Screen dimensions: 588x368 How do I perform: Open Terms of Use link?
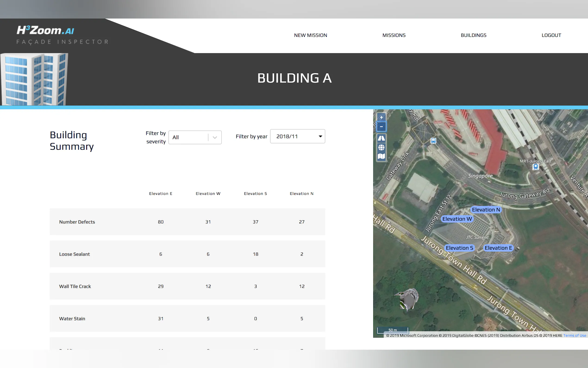coord(574,335)
